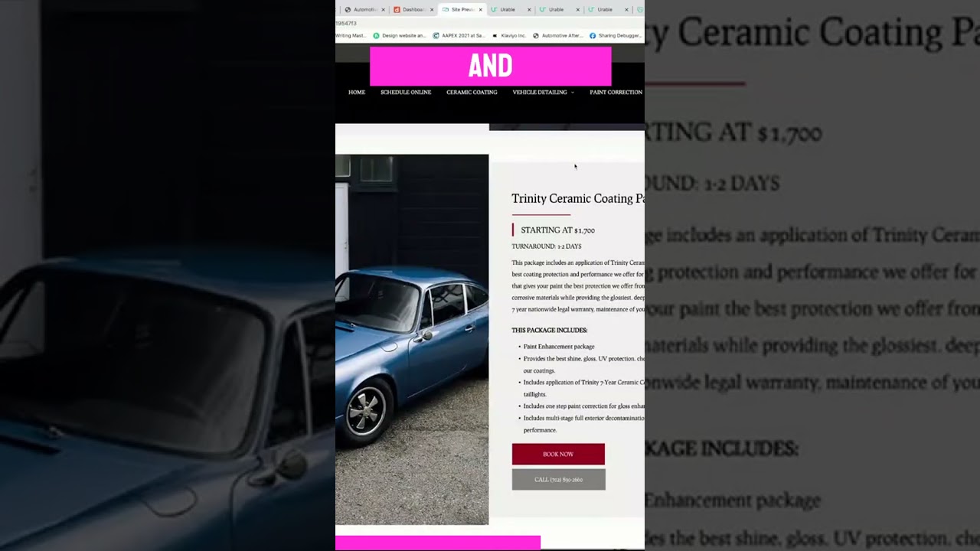The width and height of the screenshot is (980, 551).
Task: Expand the VEHICLE DETAILING dropdown menu
Action: (x=543, y=93)
